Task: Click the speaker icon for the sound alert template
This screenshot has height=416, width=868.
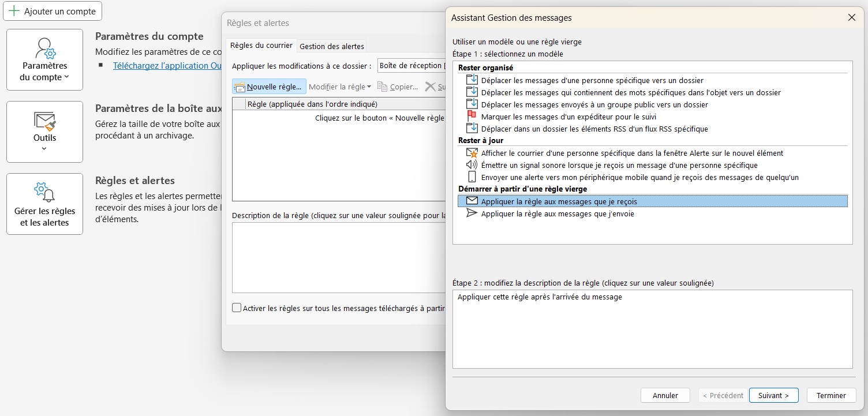Action: click(x=470, y=165)
